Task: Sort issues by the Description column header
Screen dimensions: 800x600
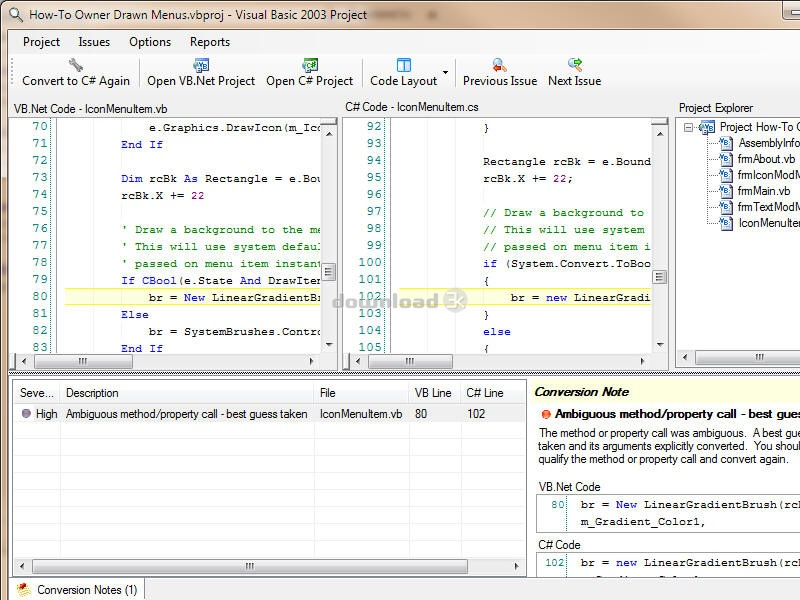Action: (x=187, y=393)
